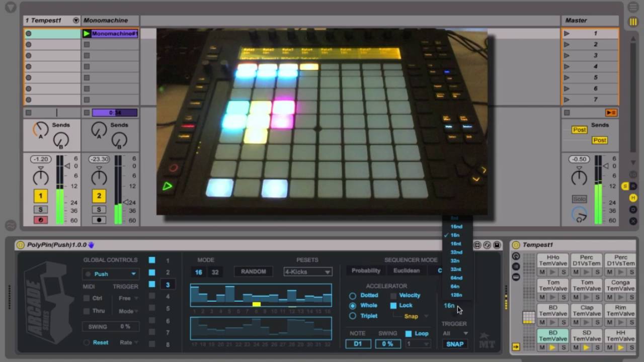Open PolyPin hot-swap presets icon
The image size is (644, 362).
click(x=487, y=245)
